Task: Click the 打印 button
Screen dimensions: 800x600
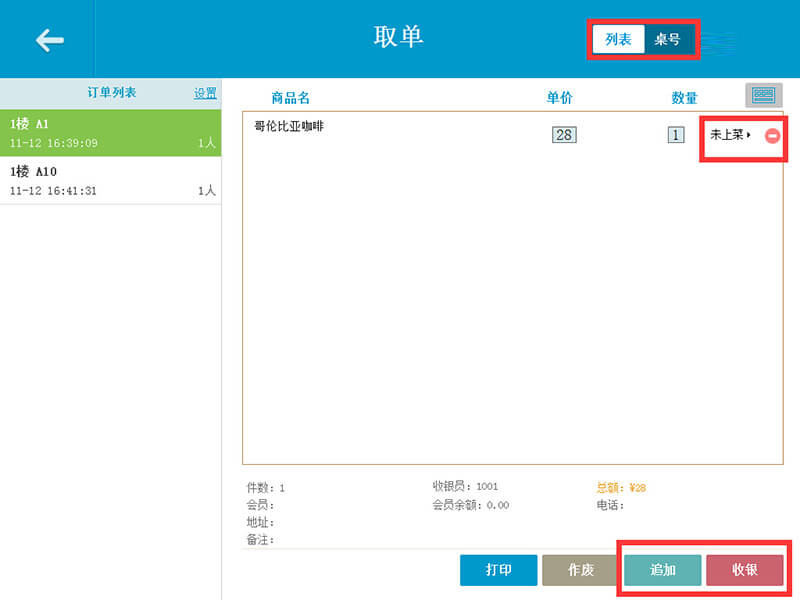Action: click(498, 570)
